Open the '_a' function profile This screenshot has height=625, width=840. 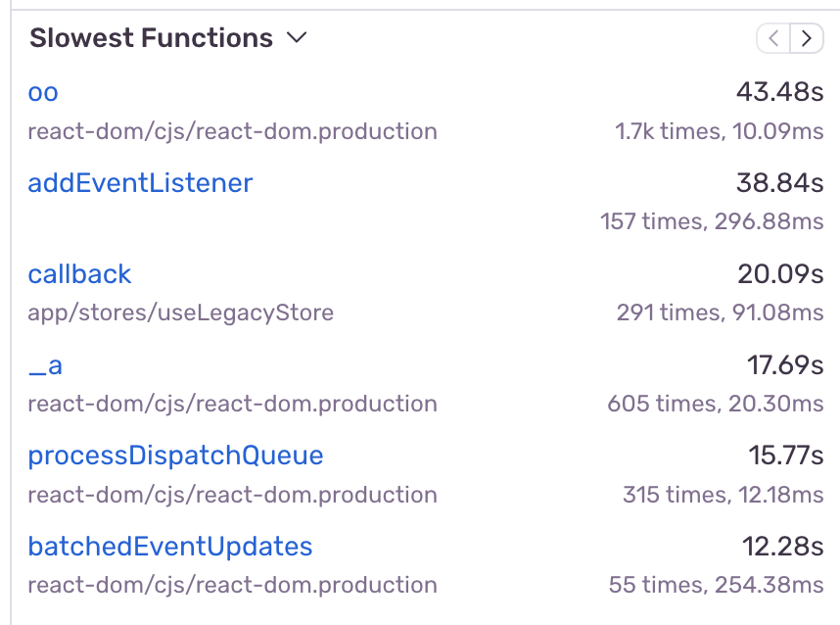point(45,364)
